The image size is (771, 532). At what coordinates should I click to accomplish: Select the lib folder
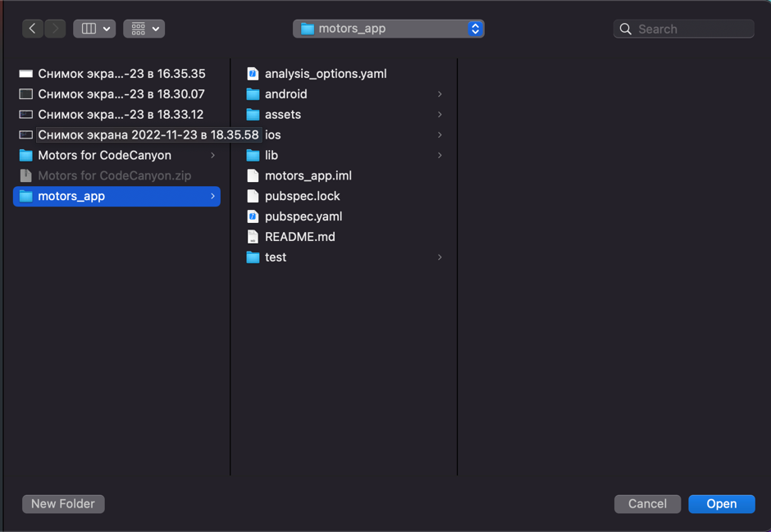271,156
